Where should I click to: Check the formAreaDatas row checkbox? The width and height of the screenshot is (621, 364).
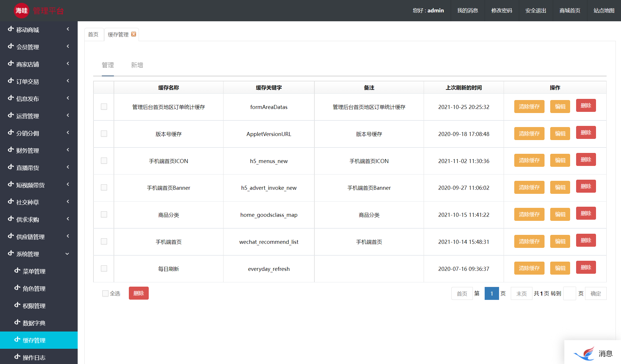tap(104, 106)
